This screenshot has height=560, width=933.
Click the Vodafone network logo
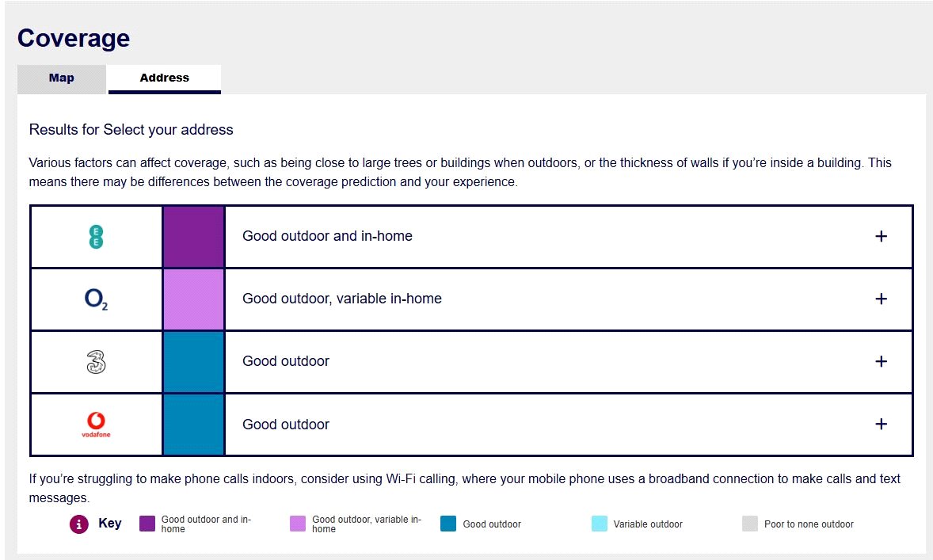click(x=96, y=425)
